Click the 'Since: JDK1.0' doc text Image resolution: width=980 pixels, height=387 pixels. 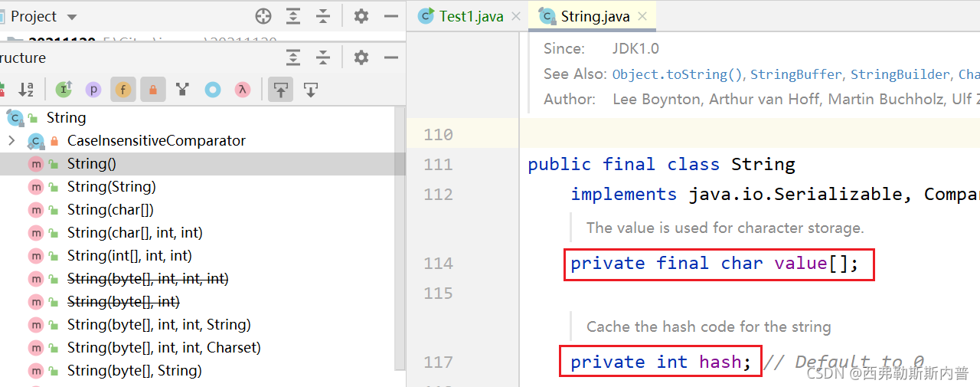click(601, 48)
